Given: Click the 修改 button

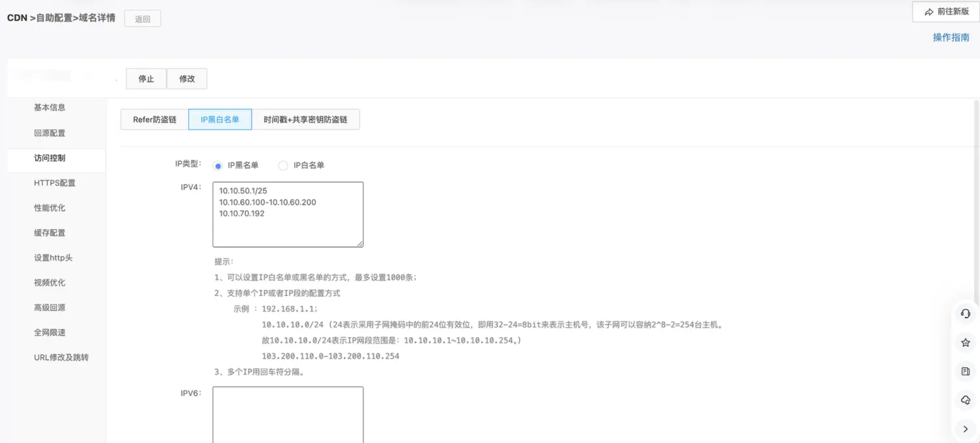Looking at the screenshot, I should click(x=187, y=79).
